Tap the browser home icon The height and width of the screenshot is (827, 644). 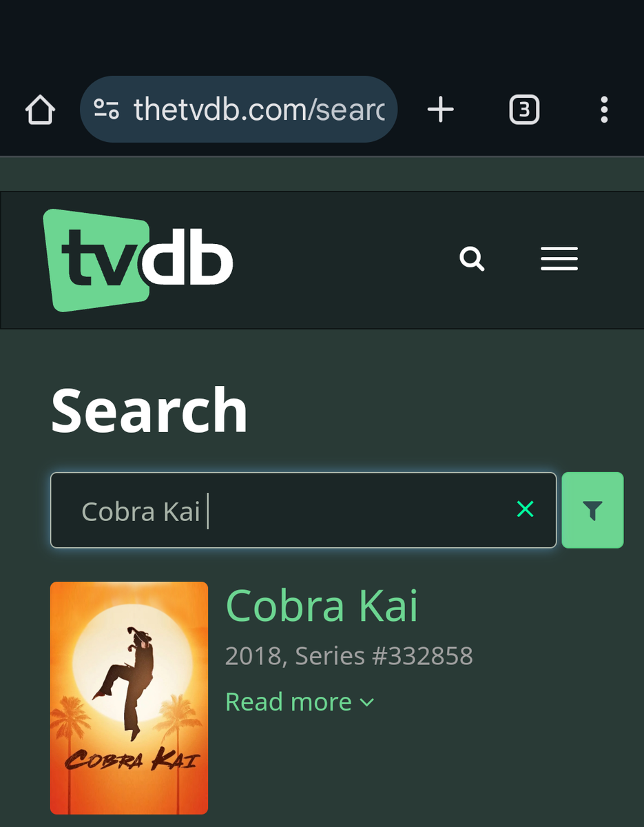(x=40, y=110)
